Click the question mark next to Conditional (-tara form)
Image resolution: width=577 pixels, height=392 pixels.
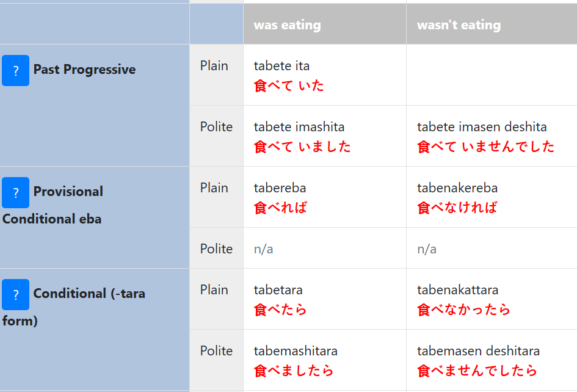click(15, 294)
